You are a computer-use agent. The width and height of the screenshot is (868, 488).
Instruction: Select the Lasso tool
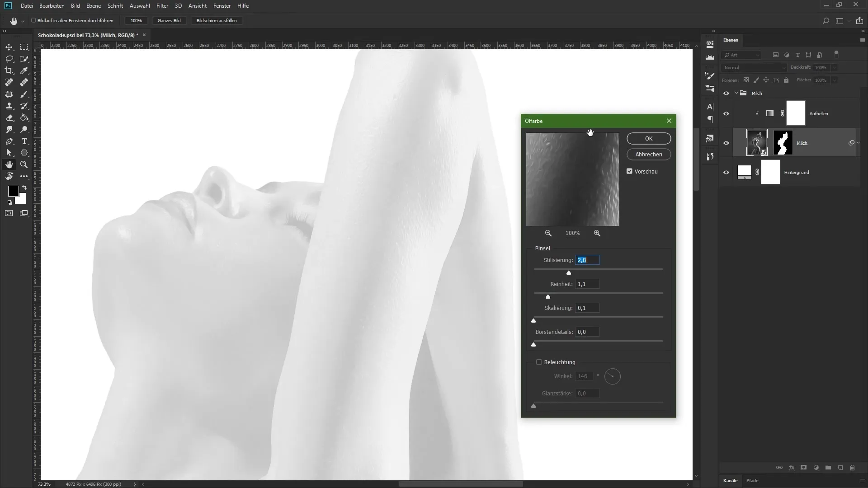pos(9,59)
